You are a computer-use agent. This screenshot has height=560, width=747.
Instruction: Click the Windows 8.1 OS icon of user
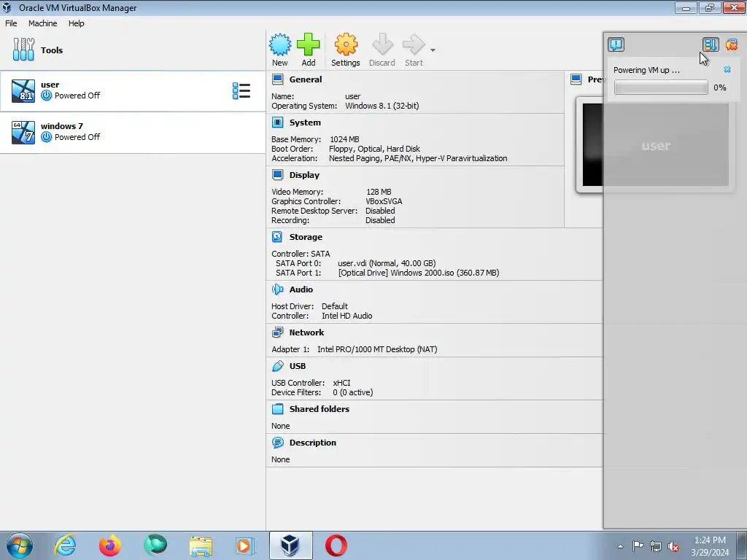23,91
